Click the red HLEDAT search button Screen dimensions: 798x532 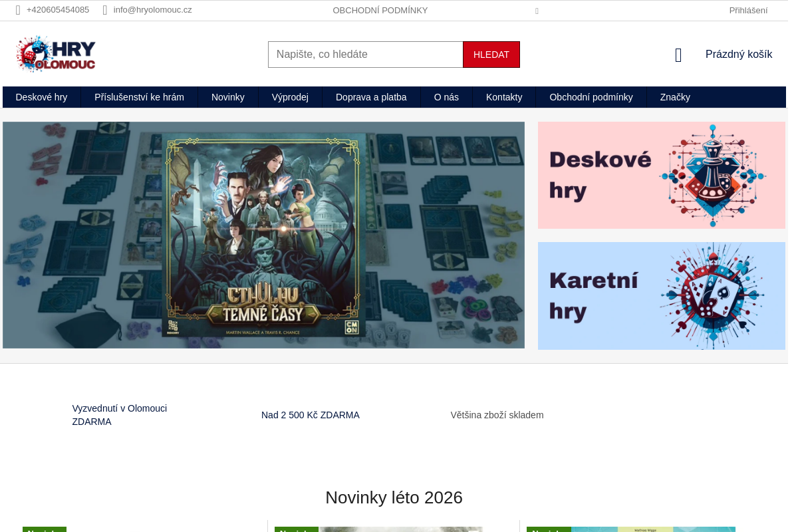[x=491, y=55]
